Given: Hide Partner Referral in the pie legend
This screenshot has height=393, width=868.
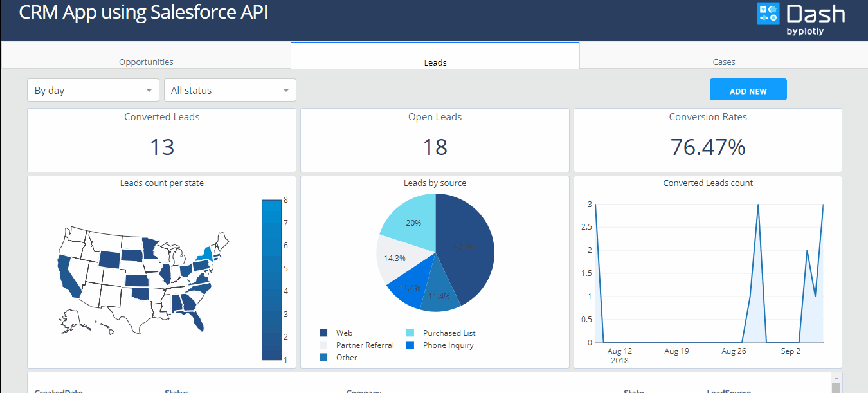Looking at the screenshot, I should [365, 345].
